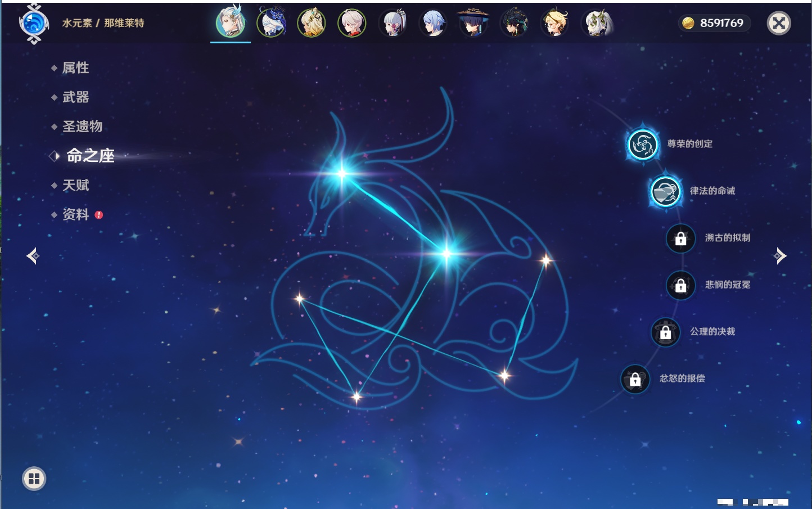Click the locked 悲悯的冠冕 constellation icon
The height and width of the screenshot is (509, 812).
point(680,285)
